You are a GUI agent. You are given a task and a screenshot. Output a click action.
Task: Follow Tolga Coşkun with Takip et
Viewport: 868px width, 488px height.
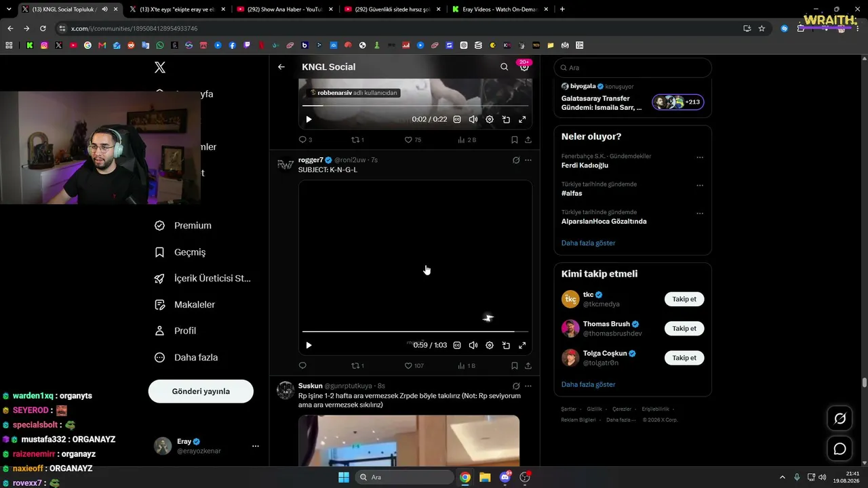pyautogui.click(x=684, y=357)
